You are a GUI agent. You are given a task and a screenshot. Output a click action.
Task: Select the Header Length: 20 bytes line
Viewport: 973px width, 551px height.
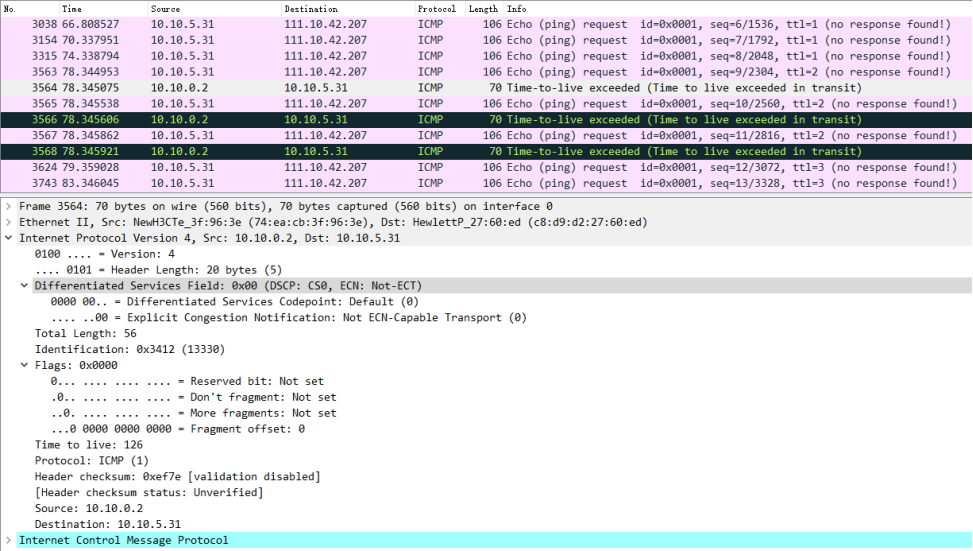(x=158, y=270)
